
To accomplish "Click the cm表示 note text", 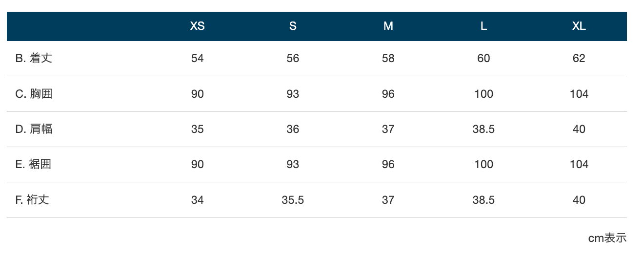I will (x=607, y=238).
